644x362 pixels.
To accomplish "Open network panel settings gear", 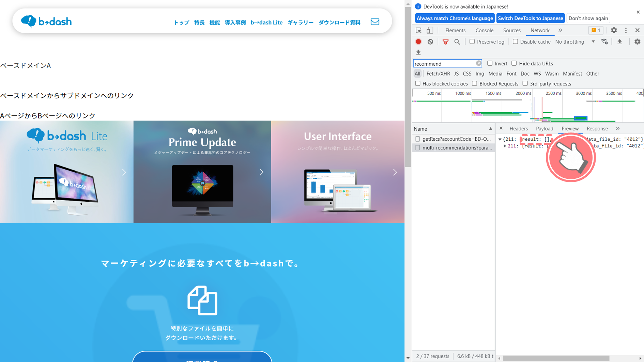I will click(x=637, y=42).
